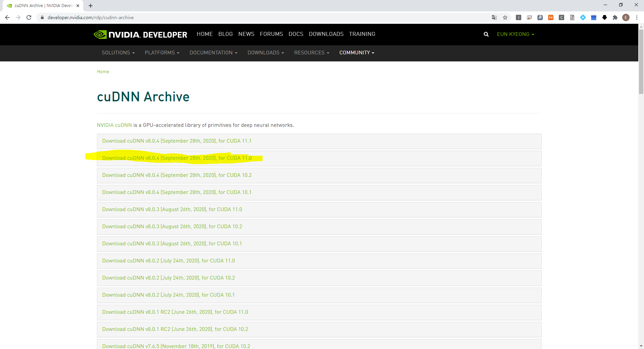Viewport: 644px width, 349px height.
Task: Click the document extension icon in toolbar
Action: (572, 17)
